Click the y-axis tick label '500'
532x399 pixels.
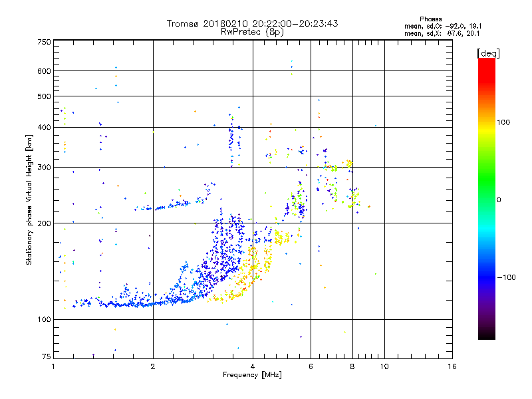(44, 96)
